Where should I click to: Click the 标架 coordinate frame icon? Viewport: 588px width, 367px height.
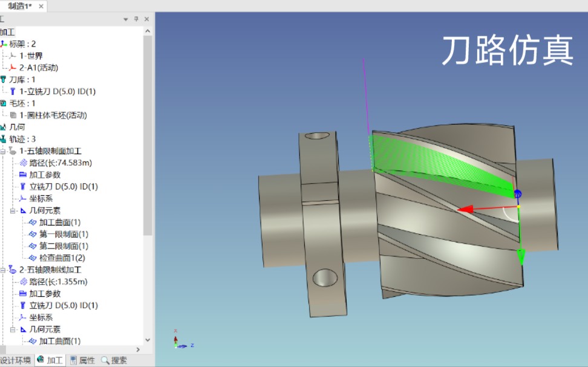coord(4,44)
